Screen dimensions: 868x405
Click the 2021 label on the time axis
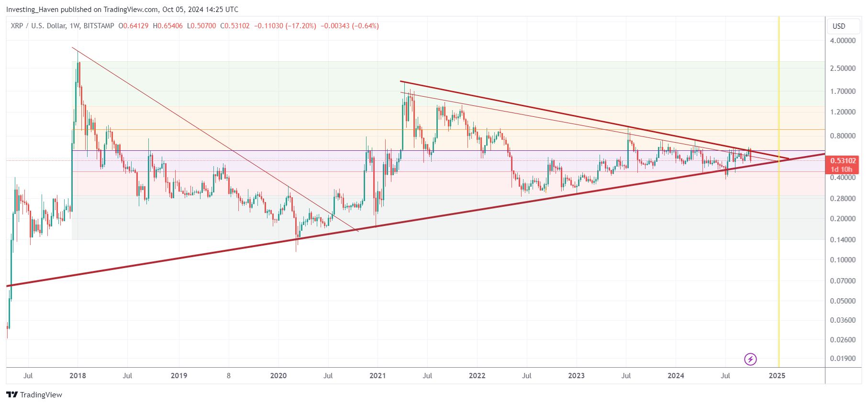point(378,376)
